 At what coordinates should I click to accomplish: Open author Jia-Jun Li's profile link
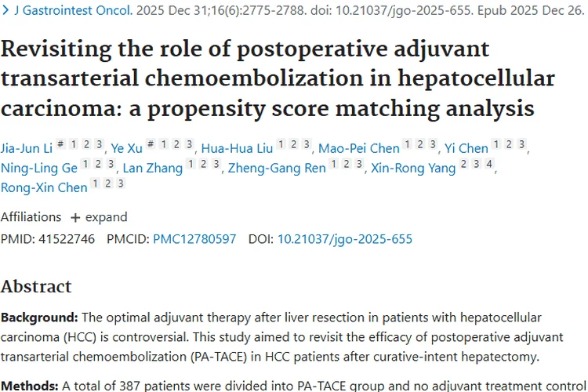tap(27, 148)
